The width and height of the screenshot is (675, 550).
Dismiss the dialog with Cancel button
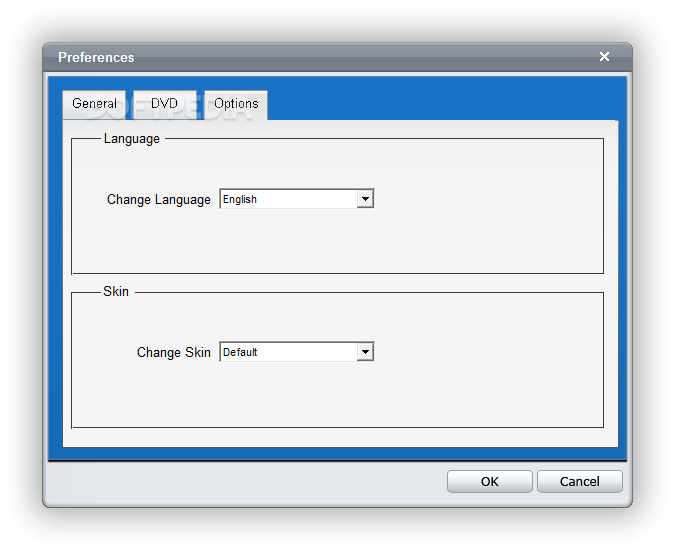coord(579,481)
